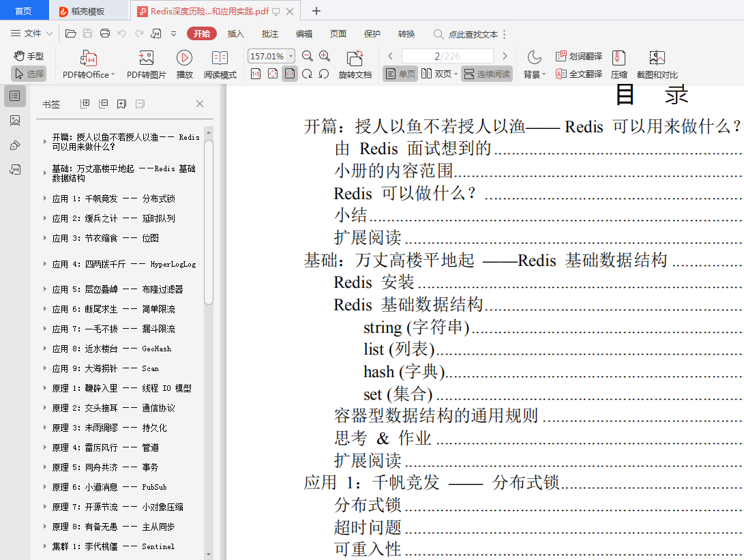Select 保护 ribbon tab

372,33
